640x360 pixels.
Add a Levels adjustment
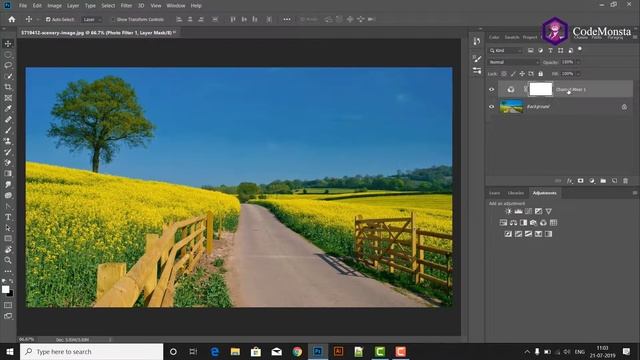[x=518, y=211]
